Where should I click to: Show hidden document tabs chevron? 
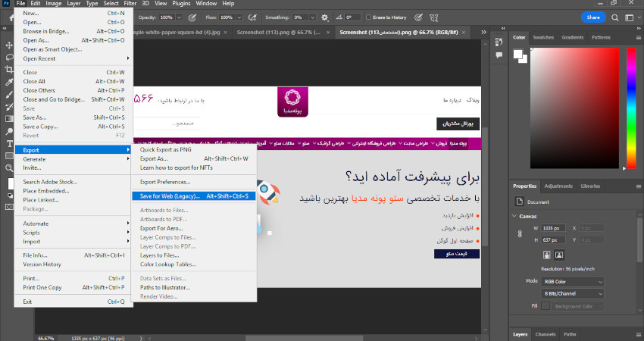click(x=484, y=32)
